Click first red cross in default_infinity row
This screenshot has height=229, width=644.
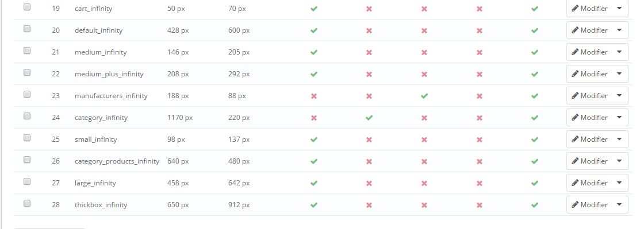coord(369,30)
